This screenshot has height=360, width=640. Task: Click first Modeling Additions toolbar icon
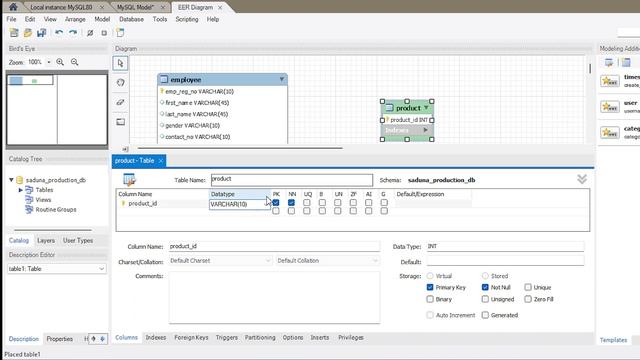[x=609, y=62]
